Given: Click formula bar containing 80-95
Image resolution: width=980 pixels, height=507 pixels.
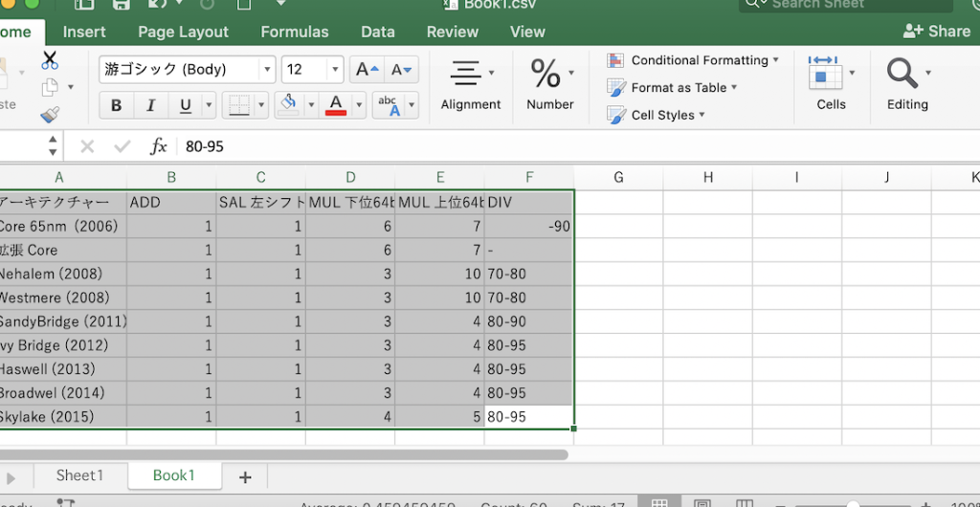Looking at the screenshot, I should tap(578, 146).
